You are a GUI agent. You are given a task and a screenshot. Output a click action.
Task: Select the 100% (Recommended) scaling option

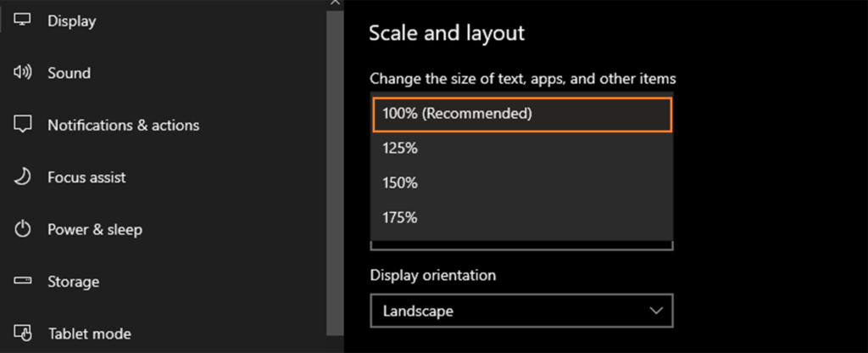point(522,115)
